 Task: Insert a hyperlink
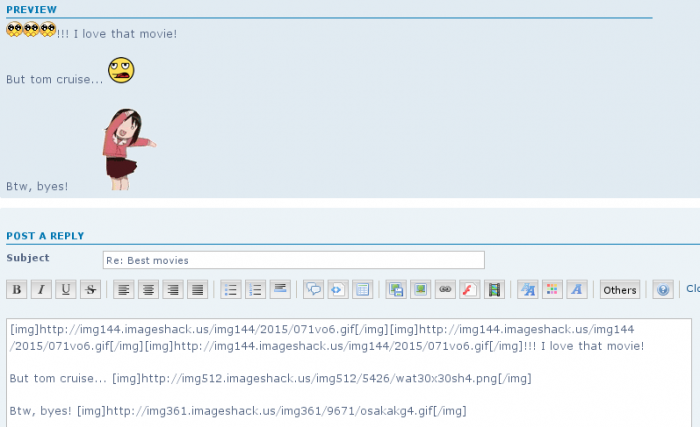coord(445,289)
